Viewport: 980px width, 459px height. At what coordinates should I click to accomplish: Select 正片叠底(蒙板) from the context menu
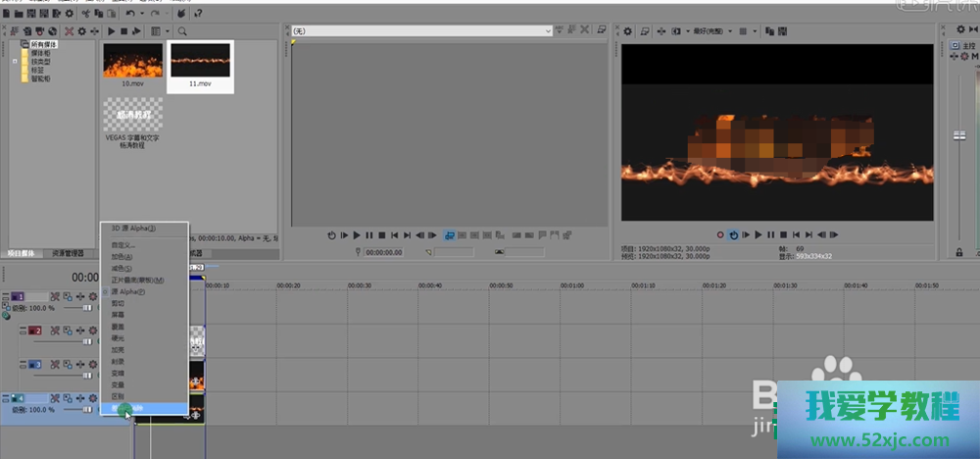click(x=137, y=280)
